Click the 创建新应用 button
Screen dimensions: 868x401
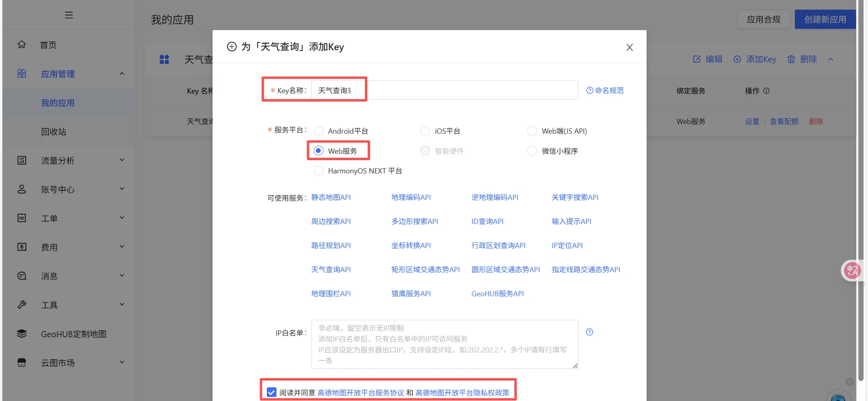(x=825, y=19)
